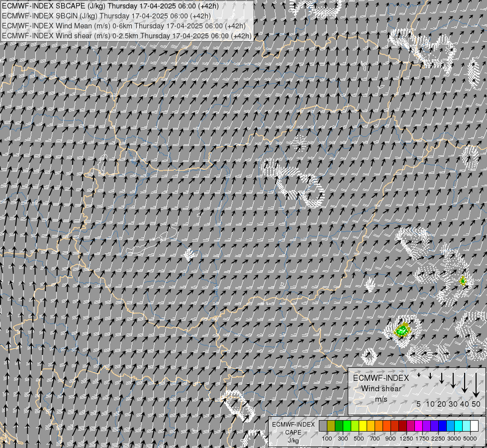The image size is (487, 448).
Task: Click the '5' wind shear scale number
Action: [x=419, y=404]
